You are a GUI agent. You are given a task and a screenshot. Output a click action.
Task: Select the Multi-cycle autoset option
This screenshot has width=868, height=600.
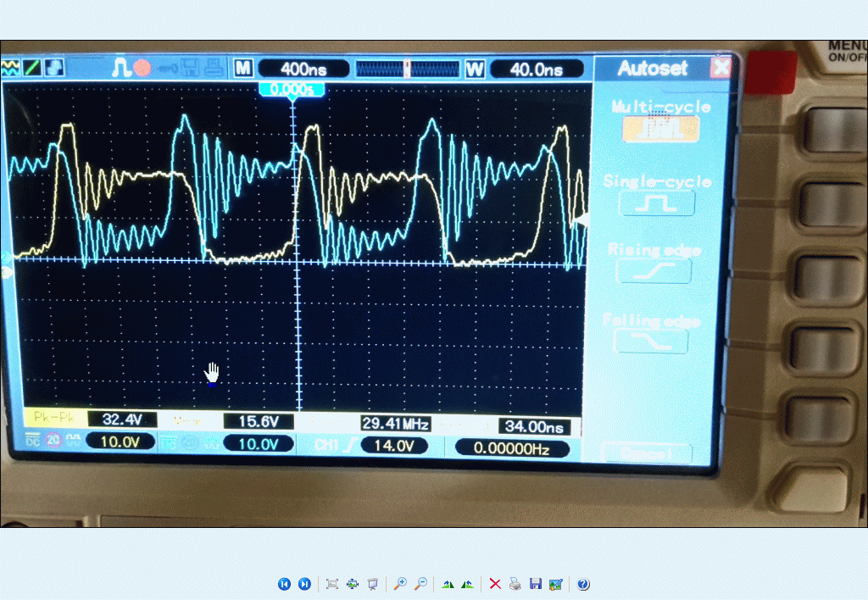(x=660, y=129)
